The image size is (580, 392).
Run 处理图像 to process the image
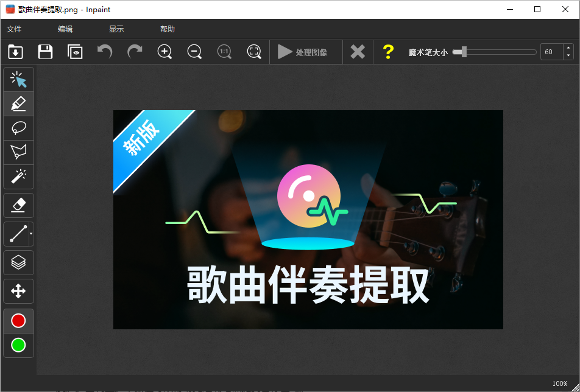pyautogui.click(x=306, y=52)
